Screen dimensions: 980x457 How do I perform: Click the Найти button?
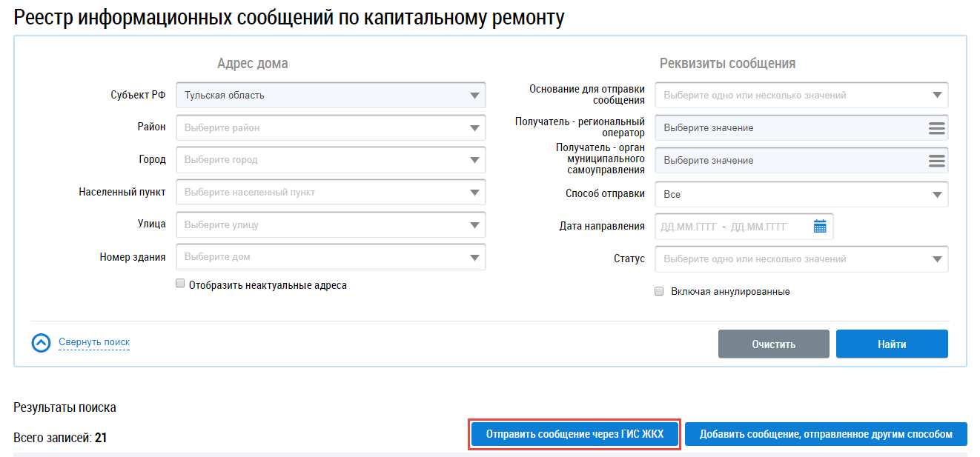tap(892, 344)
